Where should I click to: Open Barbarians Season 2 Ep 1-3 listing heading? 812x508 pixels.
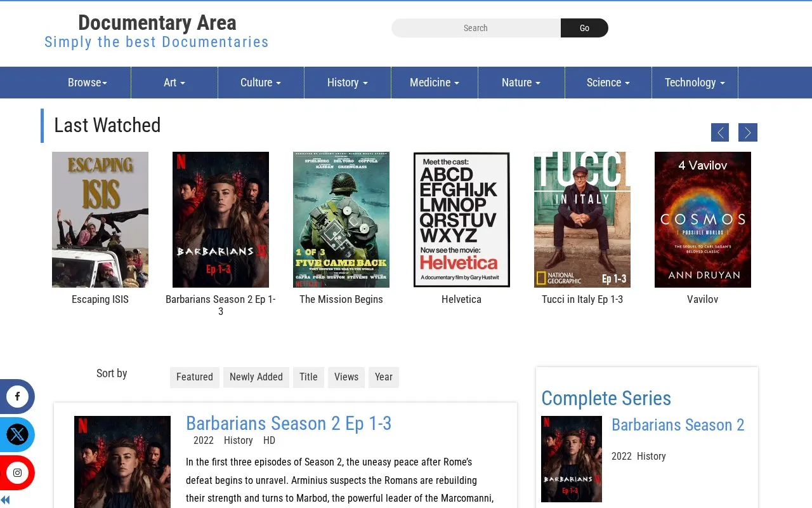[289, 423]
